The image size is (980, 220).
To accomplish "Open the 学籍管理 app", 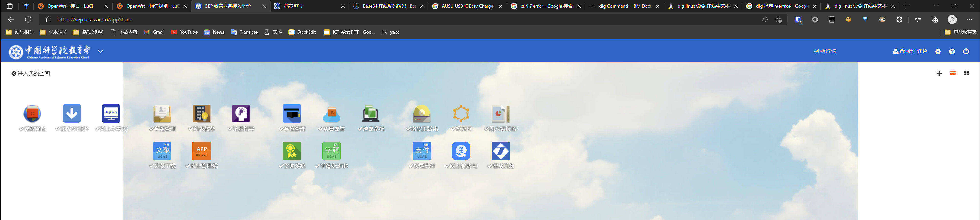I will point(163,113).
